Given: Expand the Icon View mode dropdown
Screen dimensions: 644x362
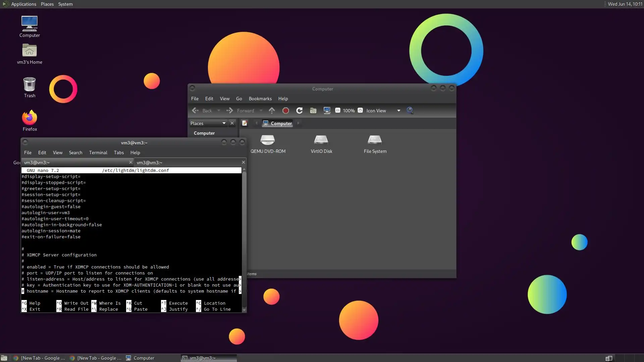Looking at the screenshot, I should (x=398, y=111).
